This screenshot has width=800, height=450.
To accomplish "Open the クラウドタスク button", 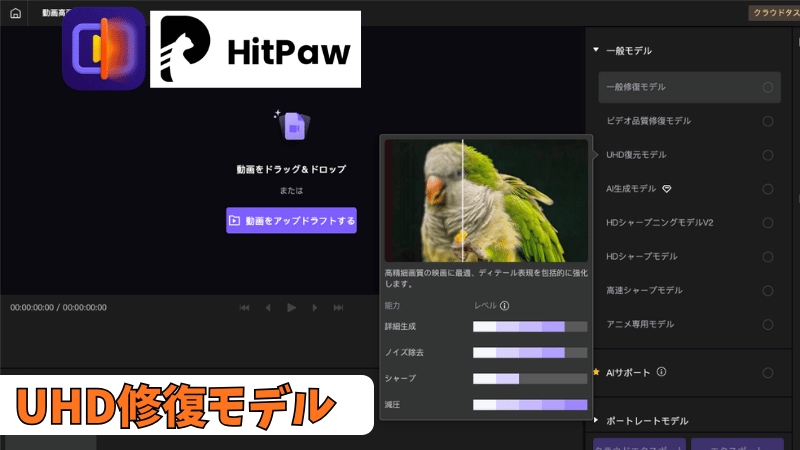I will [x=774, y=13].
